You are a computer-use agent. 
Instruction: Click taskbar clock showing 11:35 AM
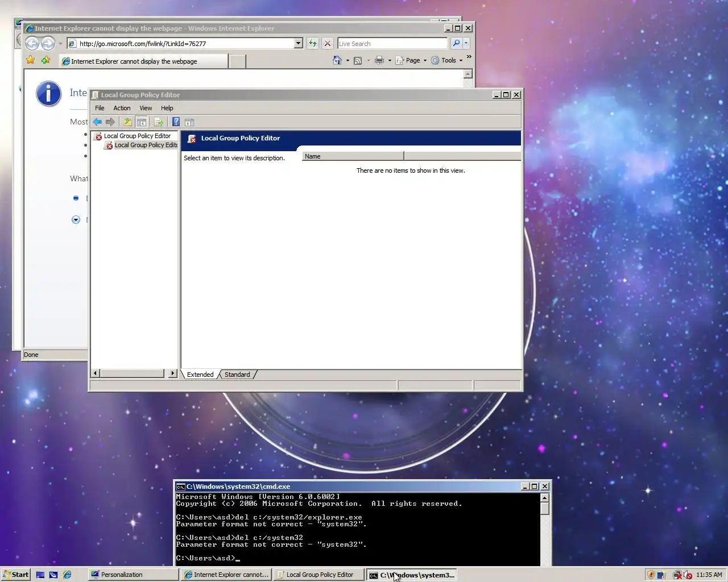709,575
